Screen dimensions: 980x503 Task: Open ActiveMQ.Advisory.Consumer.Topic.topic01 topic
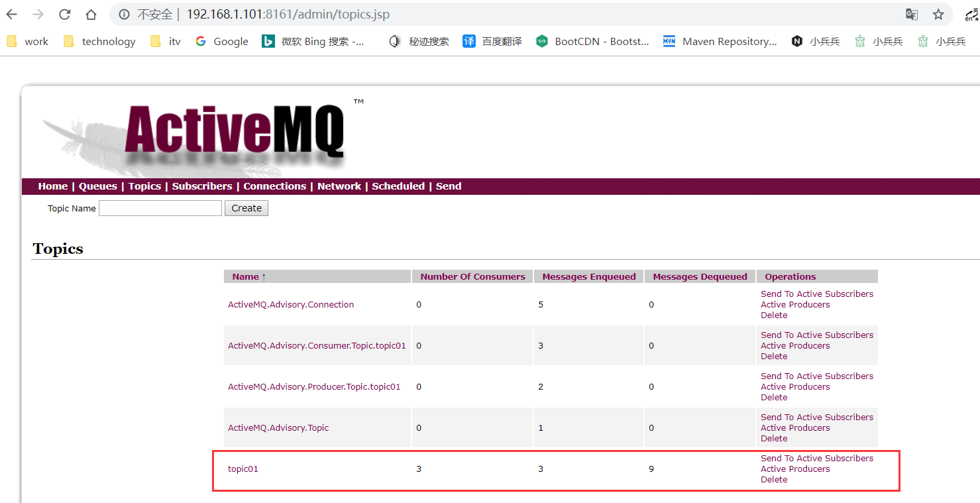pyautogui.click(x=317, y=346)
